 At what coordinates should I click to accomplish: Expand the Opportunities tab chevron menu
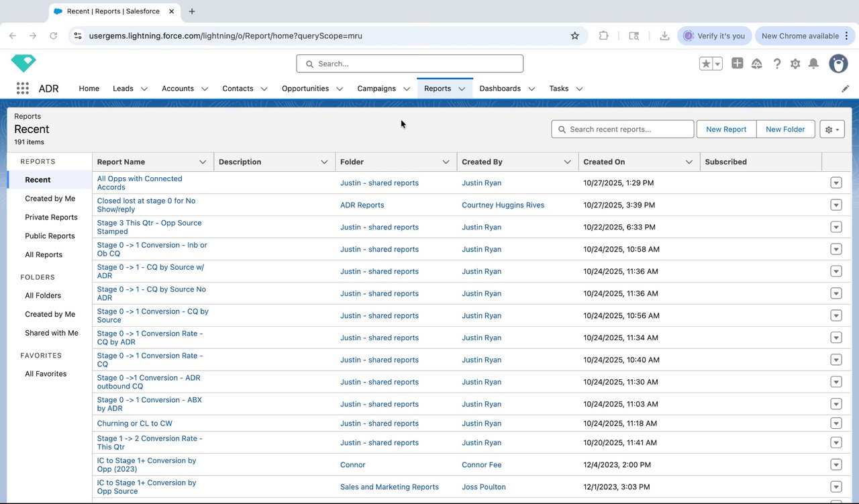[340, 89]
